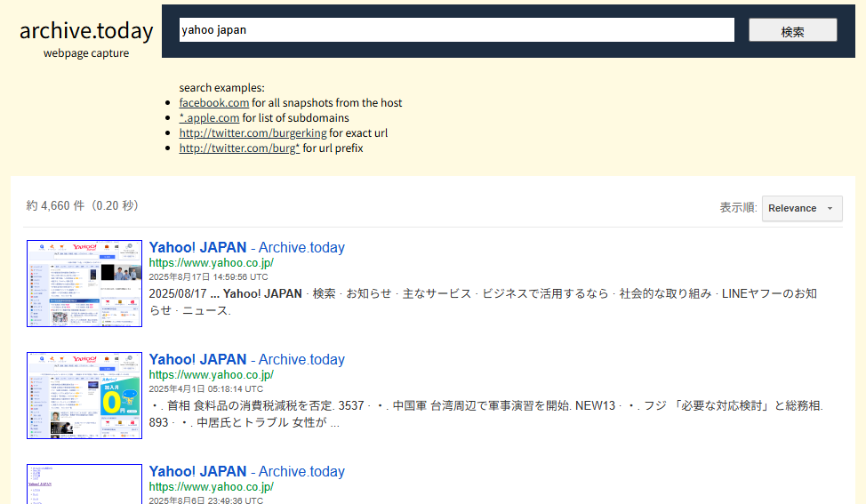Click the snippet starting '2025/08/17 ... Yahoo! JAPAN'
The width and height of the screenshot is (866, 504).
point(483,302)
